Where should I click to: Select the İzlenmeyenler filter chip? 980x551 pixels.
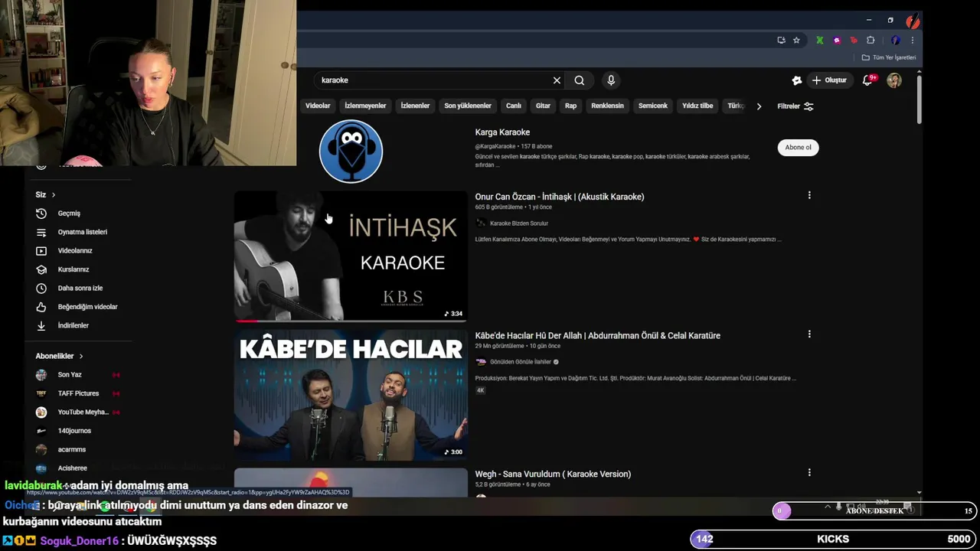[x=365, y=106]
